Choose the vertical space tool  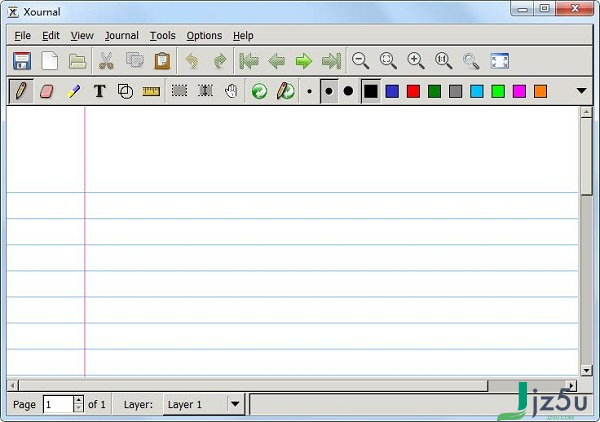[205, 91]
